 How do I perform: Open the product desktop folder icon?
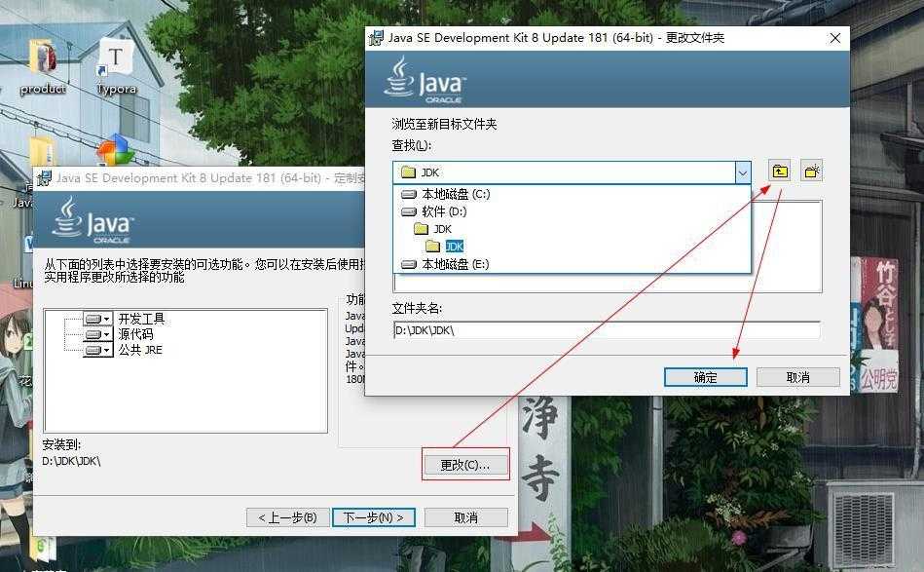43,66
